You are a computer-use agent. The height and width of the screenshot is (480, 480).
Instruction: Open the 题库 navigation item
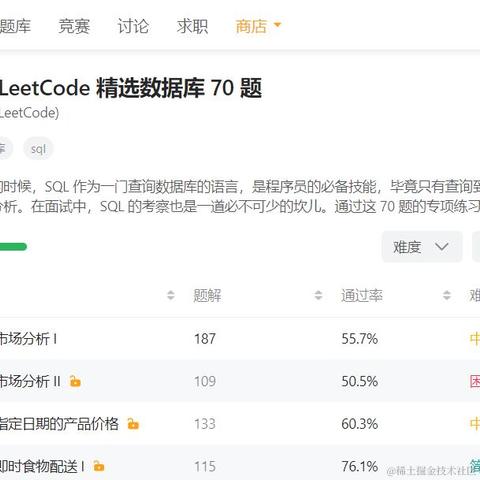15,26
